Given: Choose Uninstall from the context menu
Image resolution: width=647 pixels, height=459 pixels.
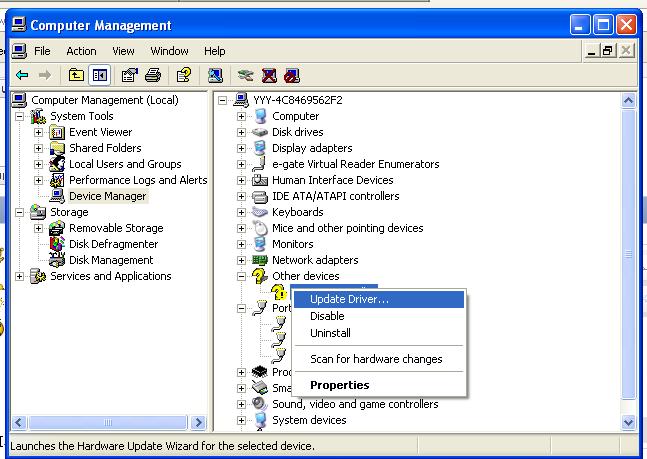Looking at the screenshot, I should (379, 333).
